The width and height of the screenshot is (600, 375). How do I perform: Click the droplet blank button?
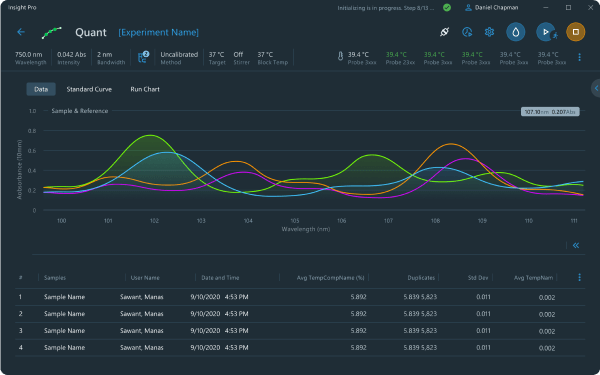(515, 32)
